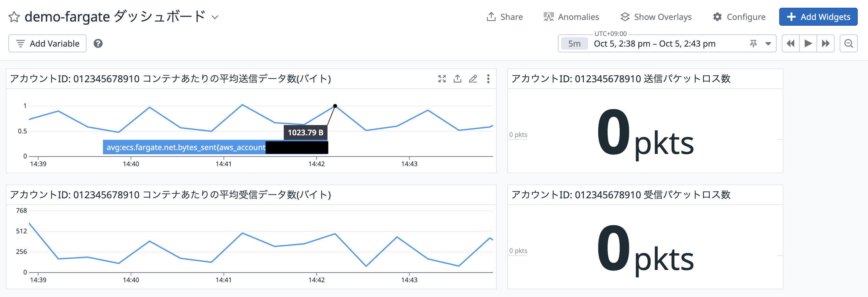Open the three-dot menu on bytes-sent widget
This screenshot has height=297, width=868.
pos(488,79)
